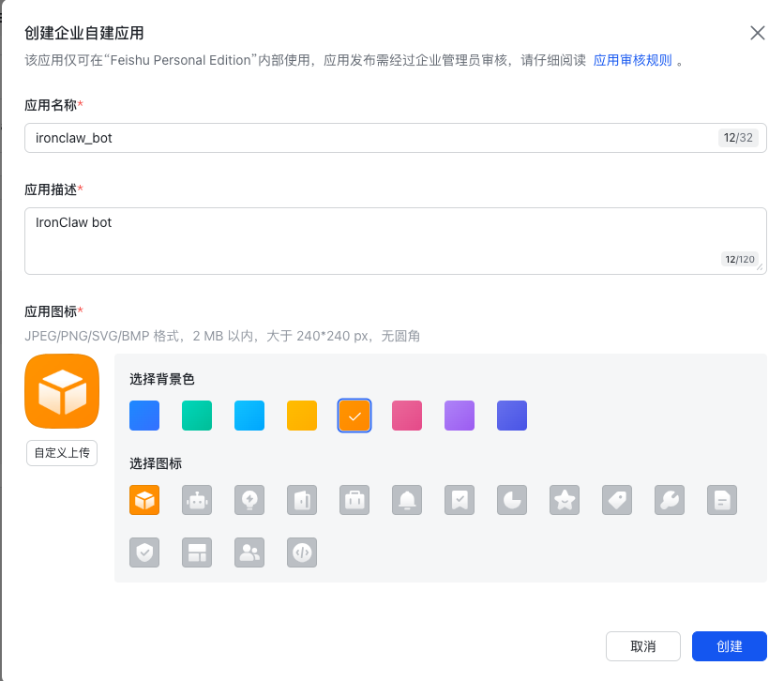Select the people group app icon

click(x=249, y=552)
